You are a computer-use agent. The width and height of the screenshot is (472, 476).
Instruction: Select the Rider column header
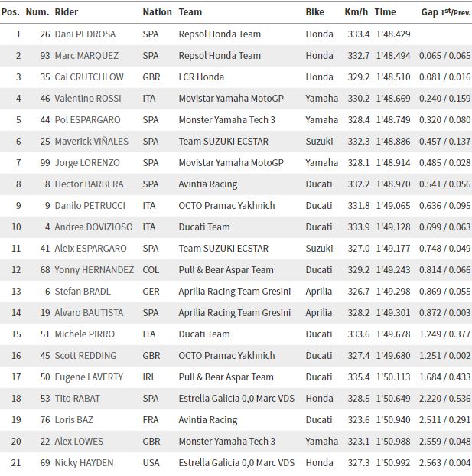pos(66,12)
